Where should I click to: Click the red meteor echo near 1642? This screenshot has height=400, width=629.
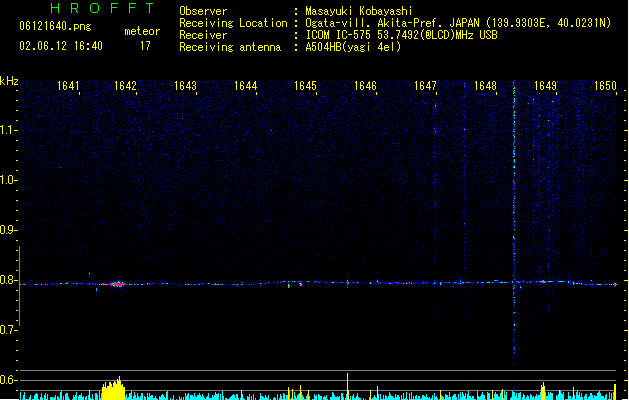pos(116,284)
